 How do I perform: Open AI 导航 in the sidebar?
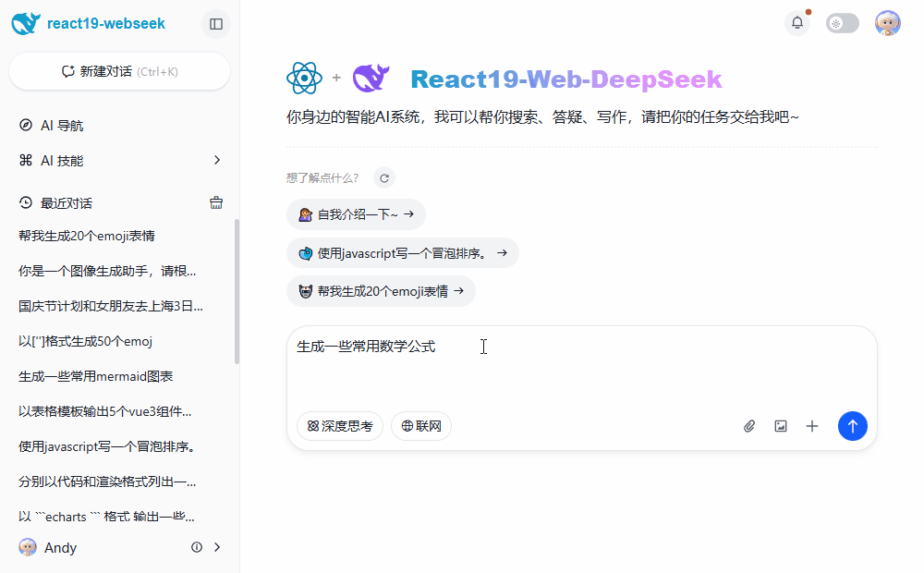click(x=119, y=126)
